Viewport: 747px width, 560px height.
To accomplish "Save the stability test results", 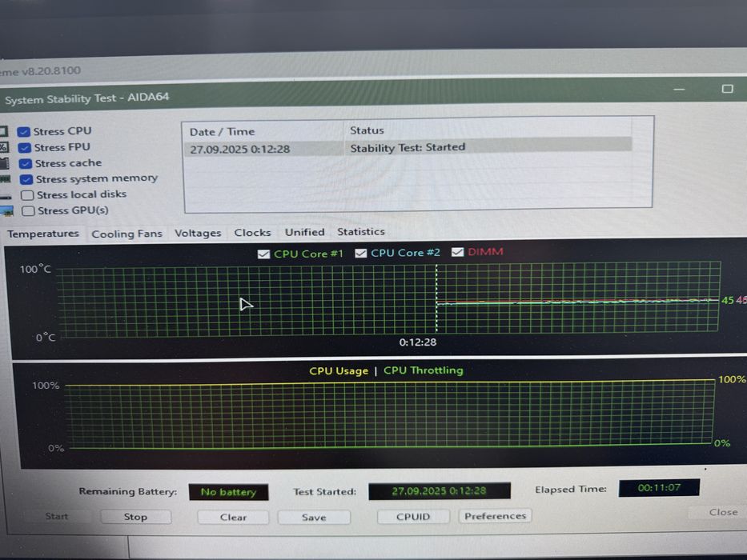I will pos(314,517).
